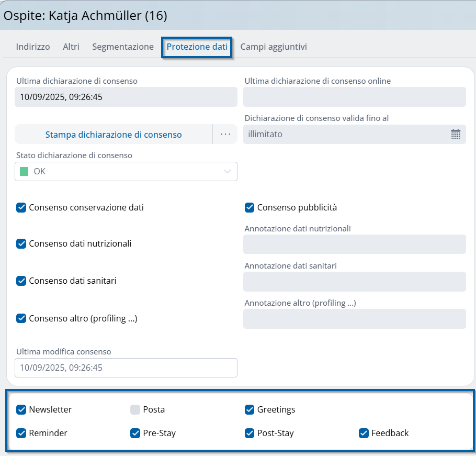
Task: Open the Altri tab
Action: coord(71,47)
